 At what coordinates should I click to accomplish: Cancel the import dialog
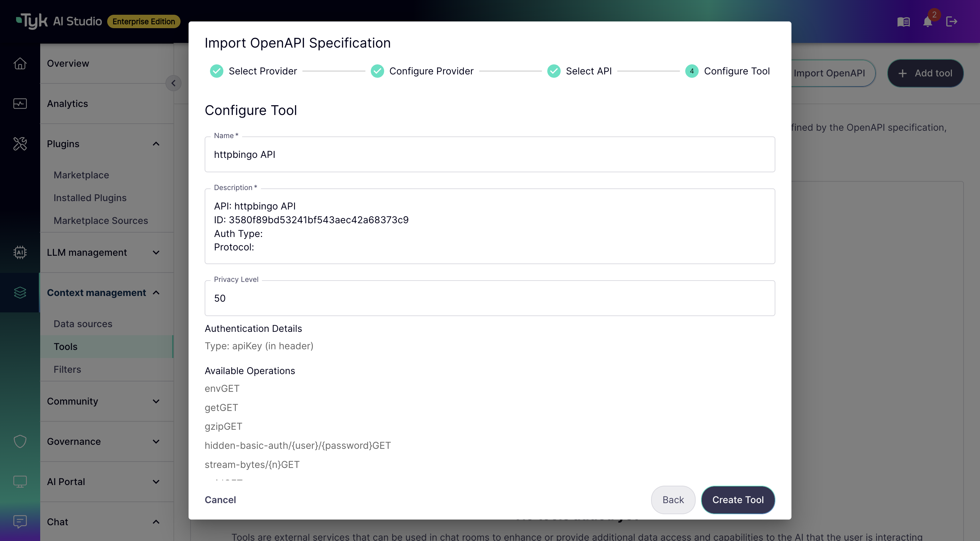(220, 499)
